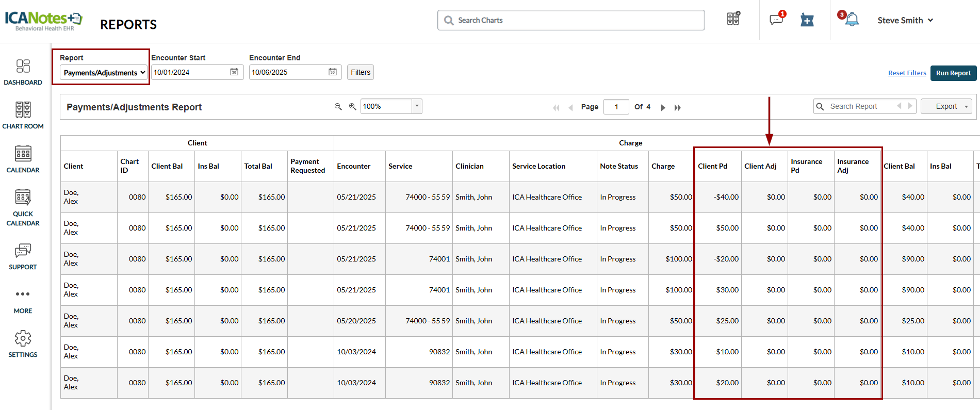This screenshot has height=410, width=980.
Task: Click the Search Report magnifier icon
Action: coord(820,106)
